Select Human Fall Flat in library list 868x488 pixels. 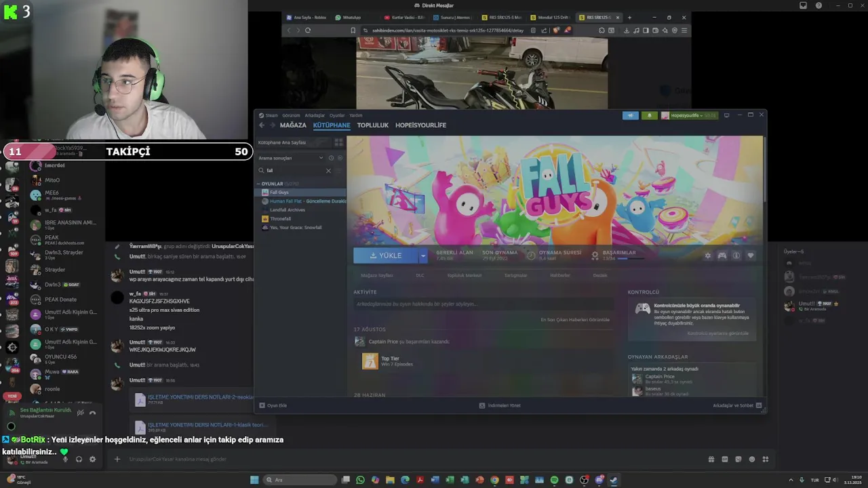click(302, 201)
